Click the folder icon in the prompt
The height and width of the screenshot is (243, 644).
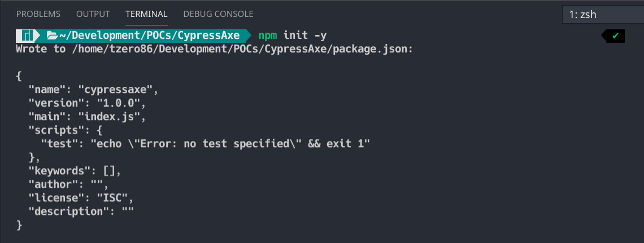[x=52, y=36]
